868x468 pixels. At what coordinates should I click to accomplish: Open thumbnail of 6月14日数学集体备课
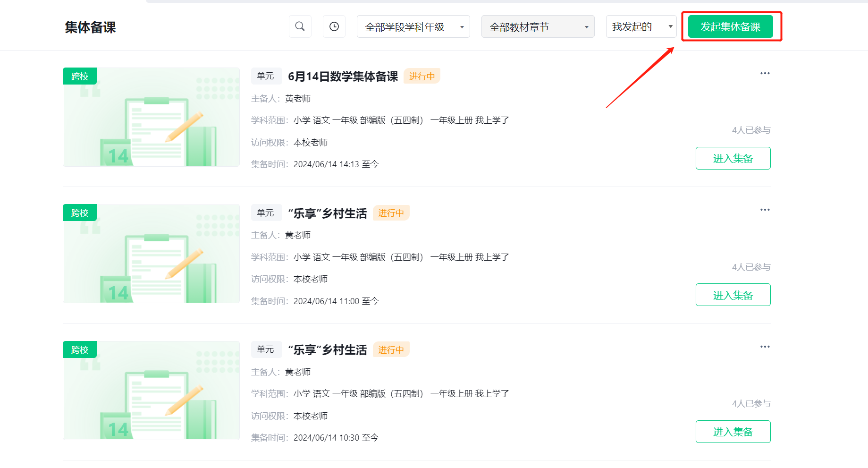[151, 117]
